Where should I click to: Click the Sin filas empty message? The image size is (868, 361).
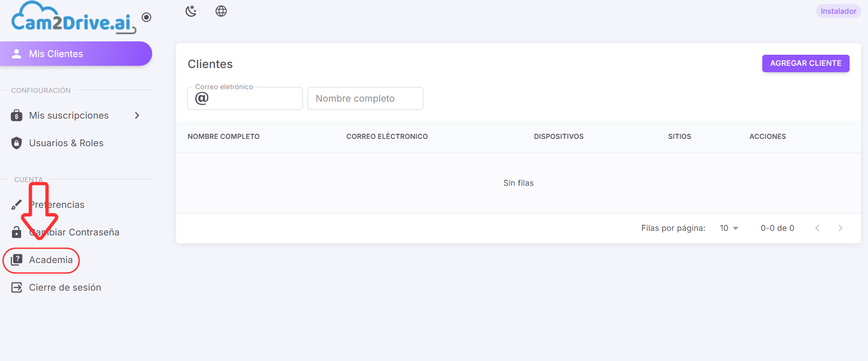click(x=519, y=183)
